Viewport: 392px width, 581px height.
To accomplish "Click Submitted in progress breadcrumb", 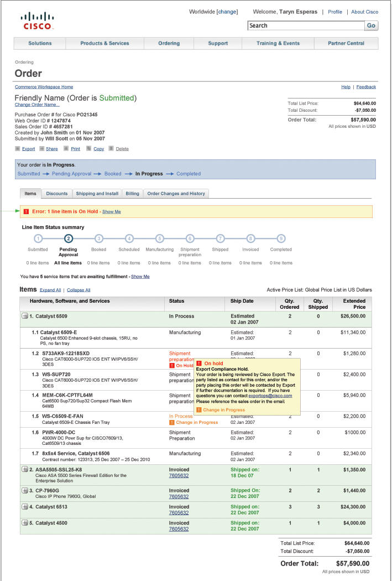I will (29, 173).
